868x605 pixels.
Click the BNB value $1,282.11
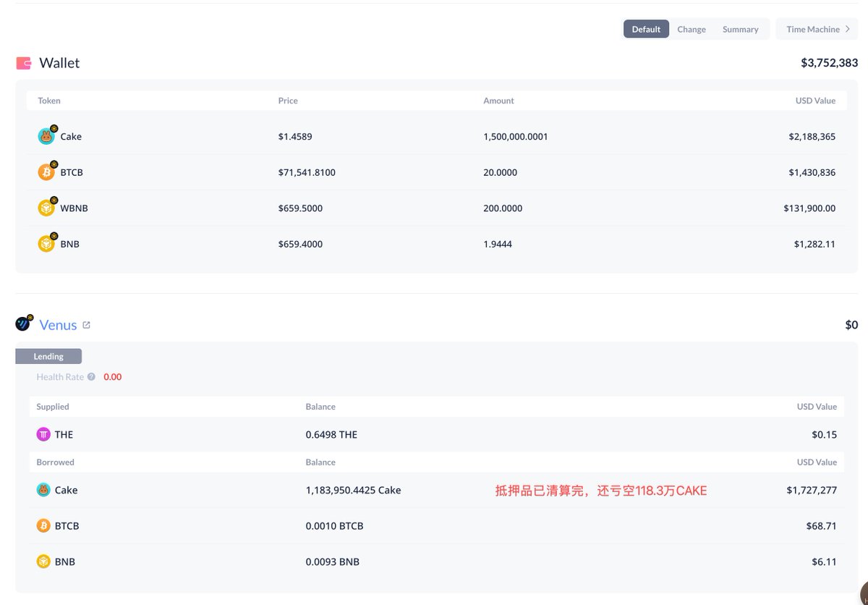pos(814,244)
